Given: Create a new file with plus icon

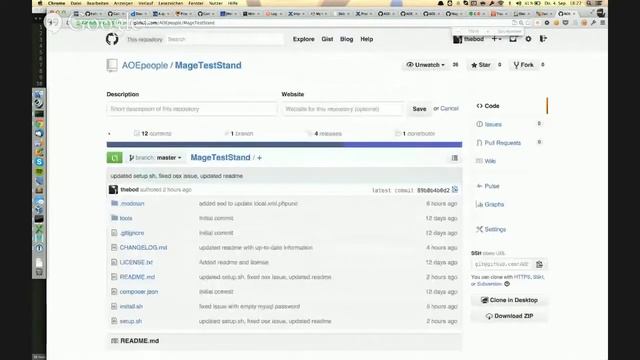Looking at the screenshot, I should (259, 158).
